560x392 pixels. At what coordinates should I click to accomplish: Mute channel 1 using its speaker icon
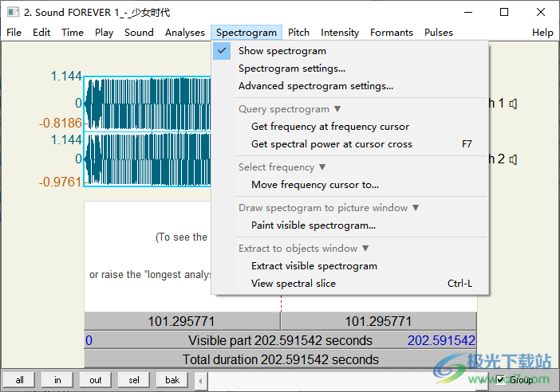[515, 104]
